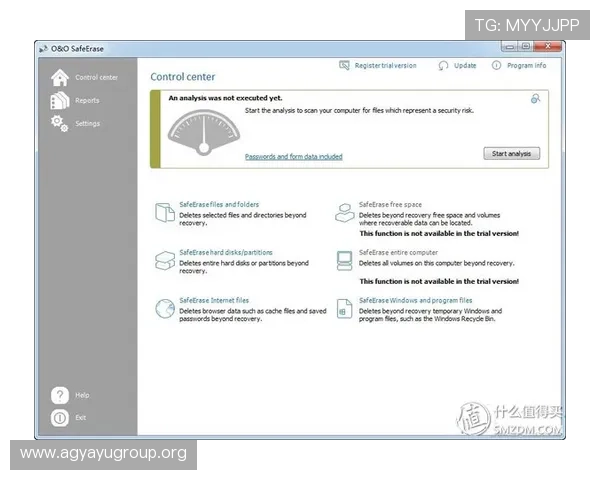Click the lock icon in the analysis panel
Image resolution: width=600 pixels, height=480 pixels.
[x=536, y=98]
